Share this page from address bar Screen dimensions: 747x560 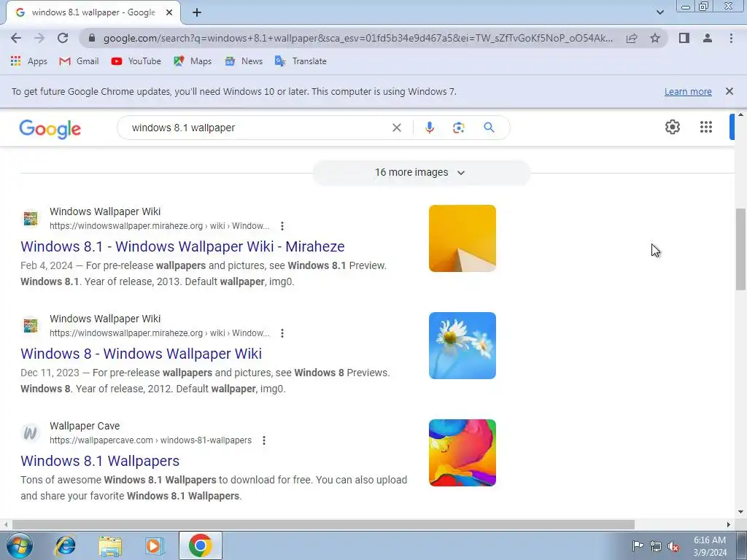(632, 38)
